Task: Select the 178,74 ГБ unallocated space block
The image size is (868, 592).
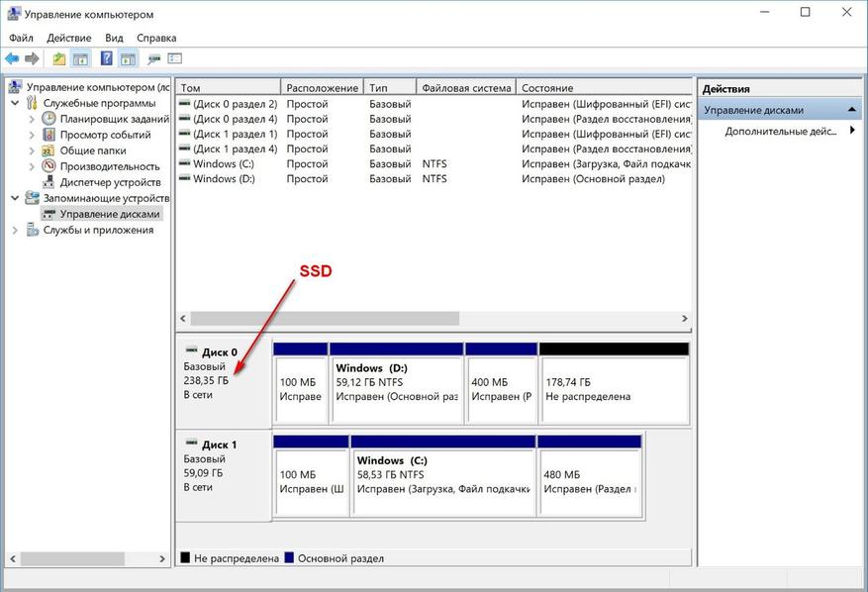Action: (615, 383)
